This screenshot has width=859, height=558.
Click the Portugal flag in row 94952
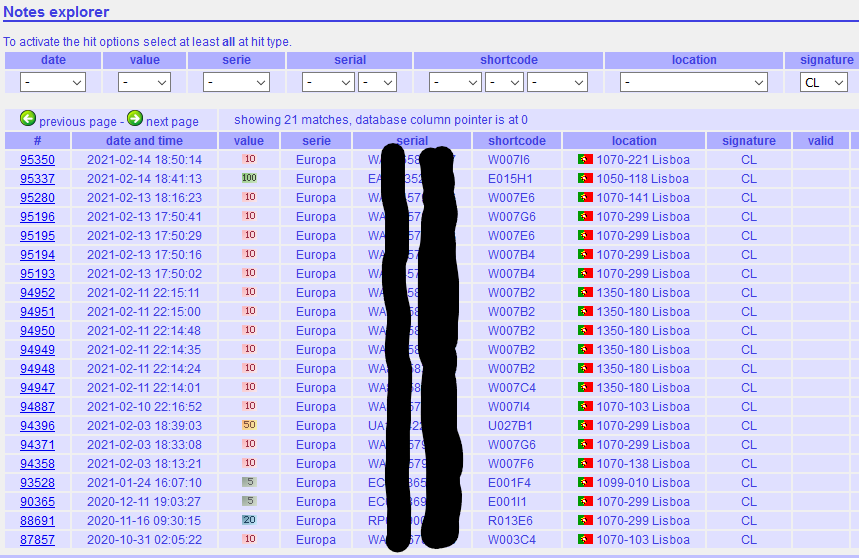[x=585, y=292]
